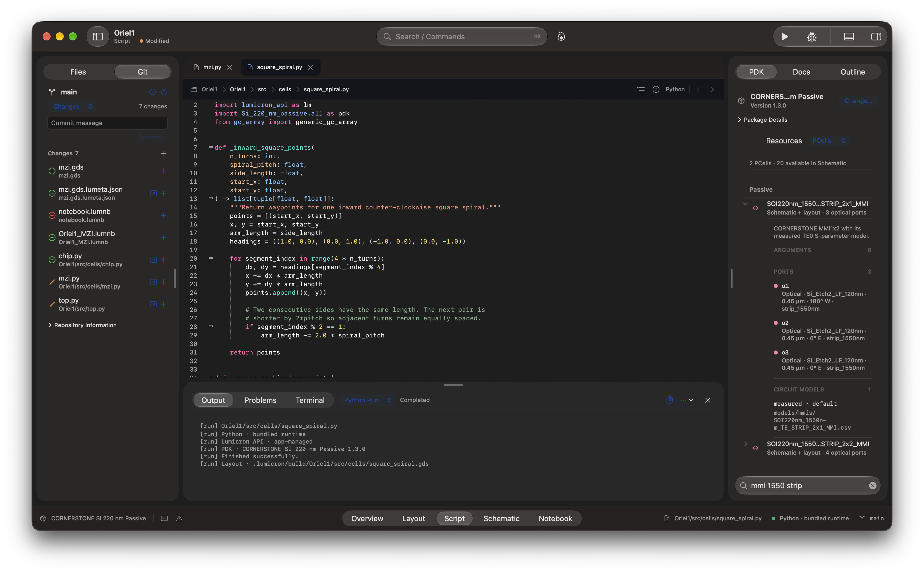Toggle the right sidebar panel
924x573 pixels.
tap(876, 36)
